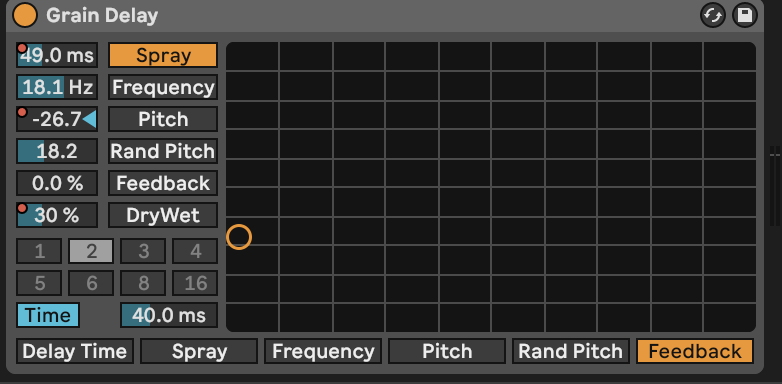Click the 49.0 ms spray value field
Image resolution: width=782 pixels, height=384 pixels.
click(57, 55)
